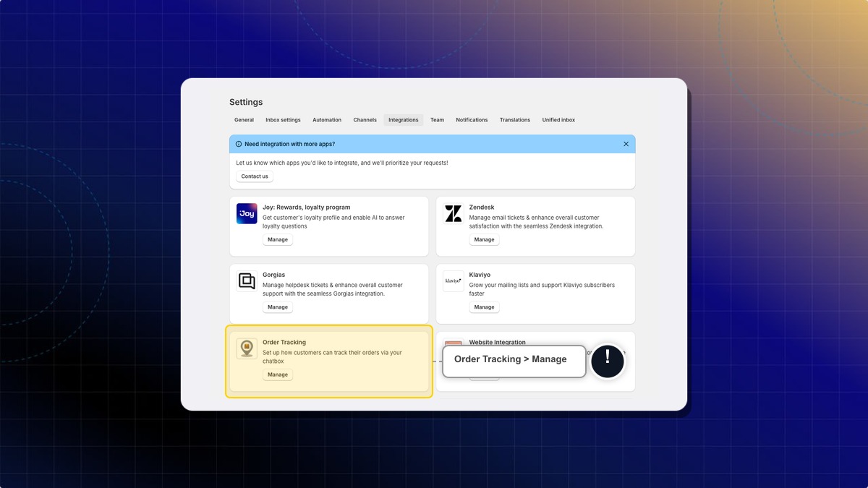Go to the Notifications tab

[472, 120]
